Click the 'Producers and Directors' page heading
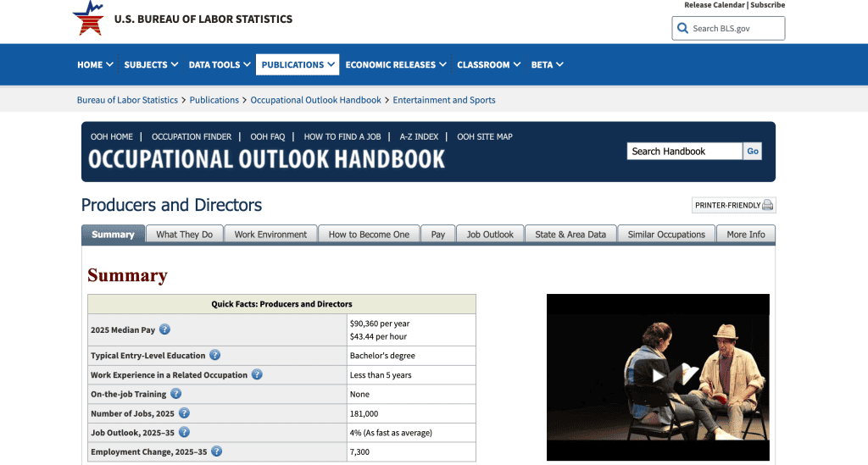 (x=171, y=205)
